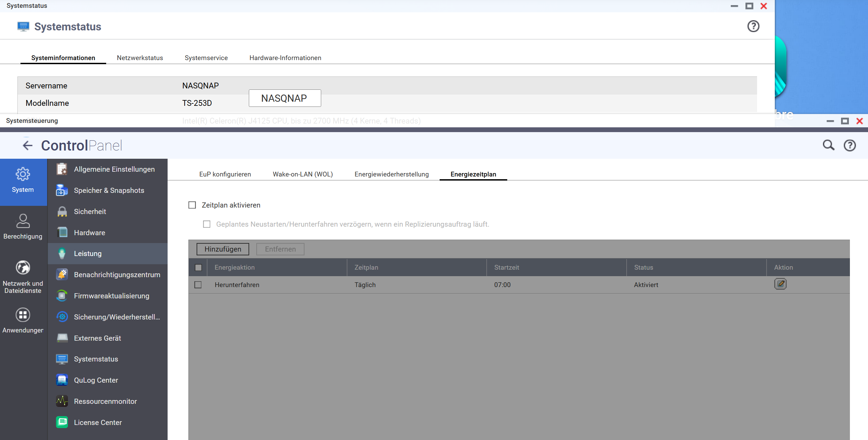The image size is (868, 440).
Task: Switch to Wake-on-LAN (WOL) tab
Action: (302, 174)
